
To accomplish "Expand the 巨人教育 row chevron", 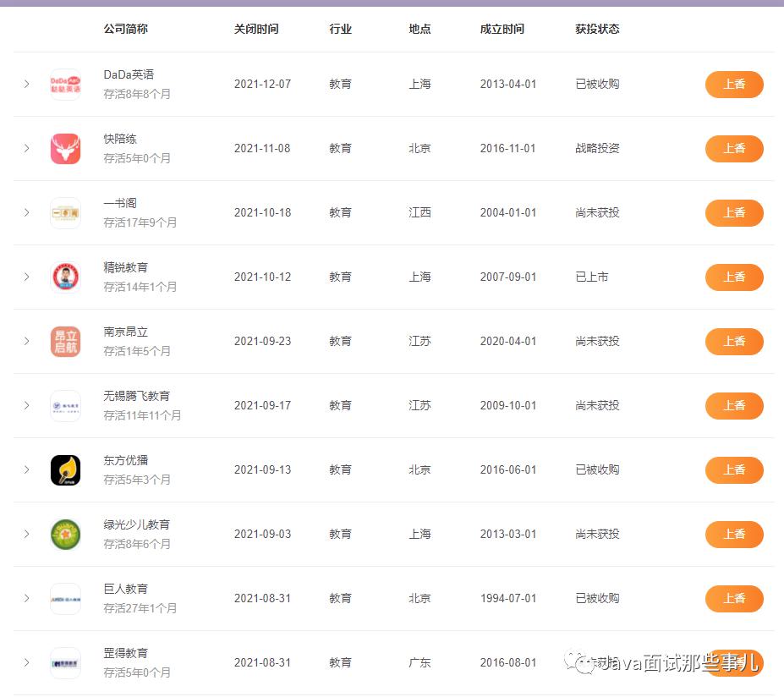I will click(26, 598).
